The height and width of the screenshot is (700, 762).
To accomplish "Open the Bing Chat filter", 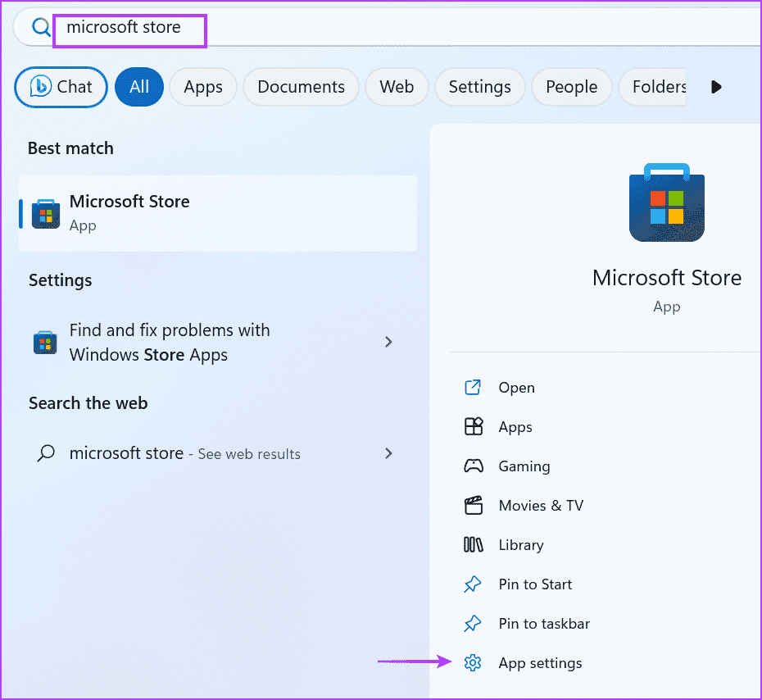I will [61, 87].
